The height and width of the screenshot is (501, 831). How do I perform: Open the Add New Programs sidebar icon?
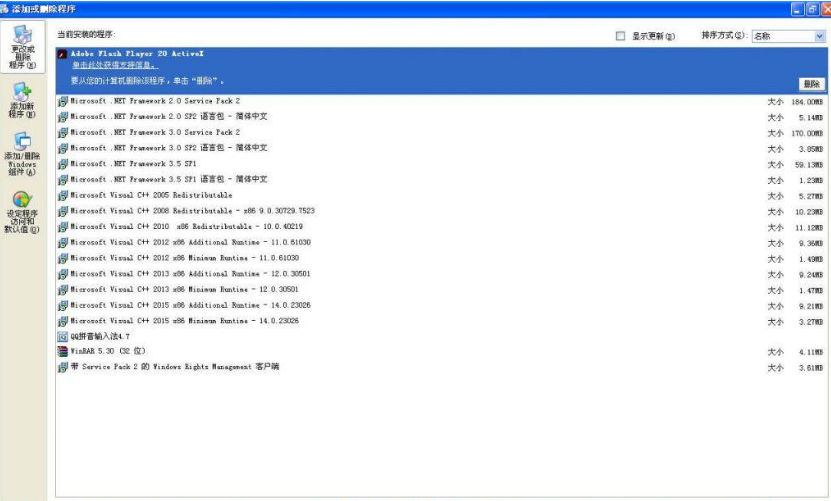(x=22, y=91)
